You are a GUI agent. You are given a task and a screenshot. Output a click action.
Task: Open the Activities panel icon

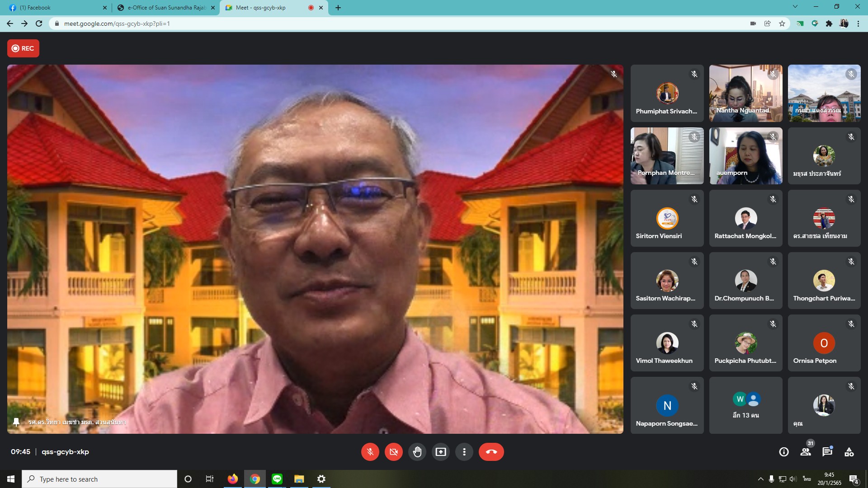pos(849,452)
